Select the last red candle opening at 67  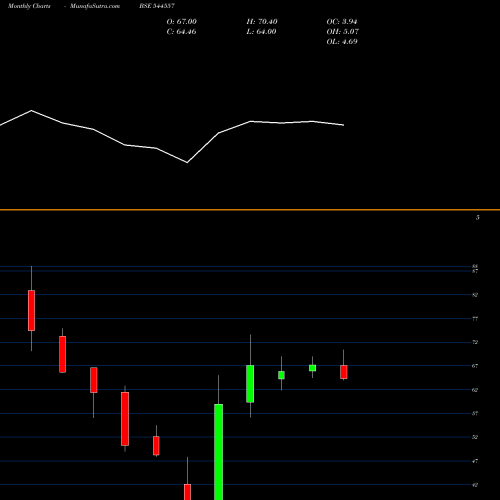tap(344, 372)
